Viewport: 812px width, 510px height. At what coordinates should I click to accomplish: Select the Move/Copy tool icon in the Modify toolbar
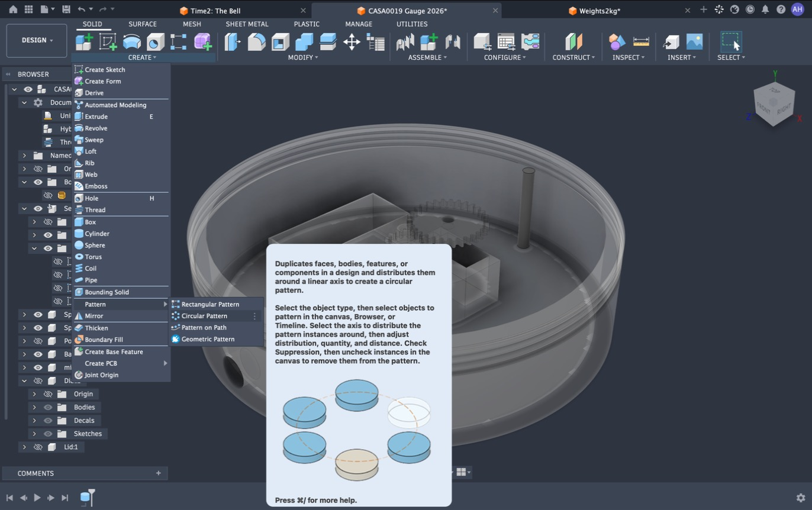pos(352,41)
